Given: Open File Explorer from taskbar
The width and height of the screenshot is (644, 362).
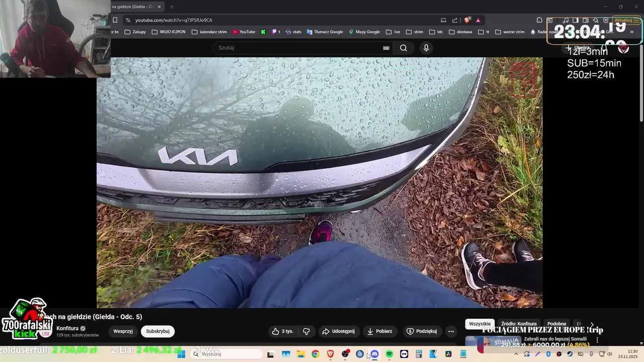Looking at the screenshot, I should click(x=300, y=354).
